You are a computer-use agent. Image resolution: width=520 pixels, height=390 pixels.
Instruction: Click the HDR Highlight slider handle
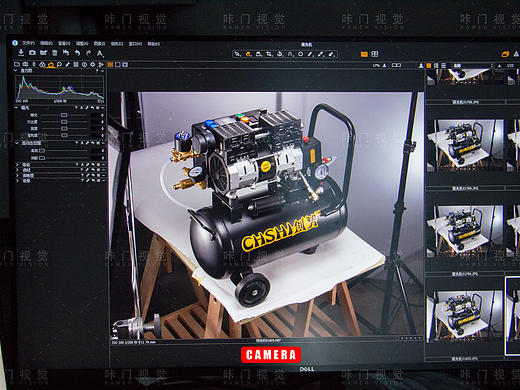click(42, 151)
